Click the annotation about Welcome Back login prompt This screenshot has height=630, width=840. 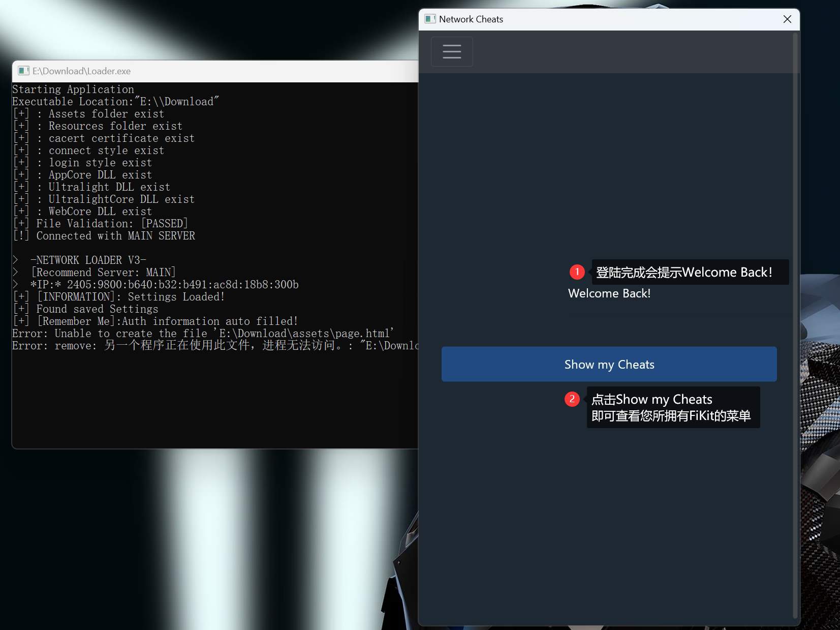point(684,273)
